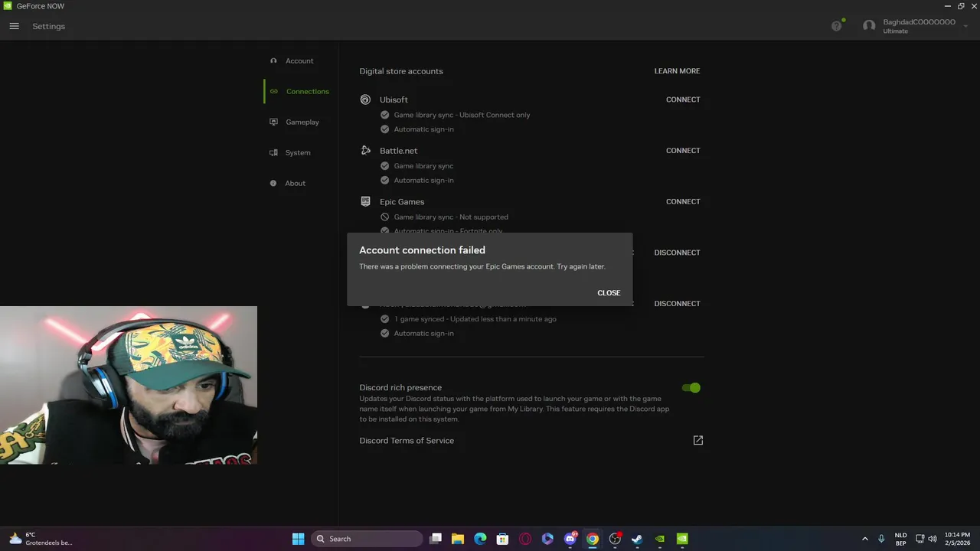Open Discord from the taskbar
980x551 pixels.
pyautogui.click(x=570, y=539)
